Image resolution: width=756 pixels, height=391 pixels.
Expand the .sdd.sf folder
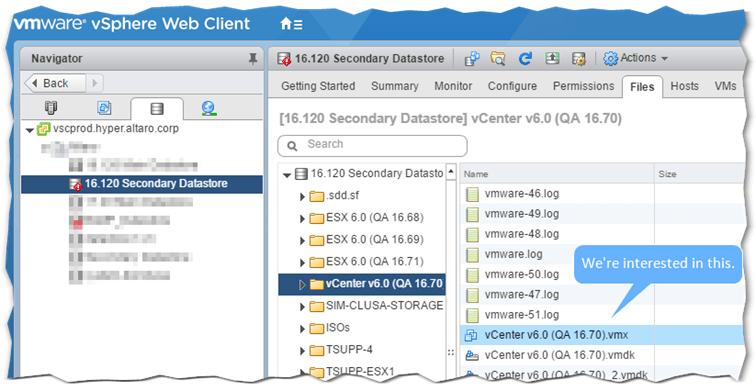click(302, 196)
